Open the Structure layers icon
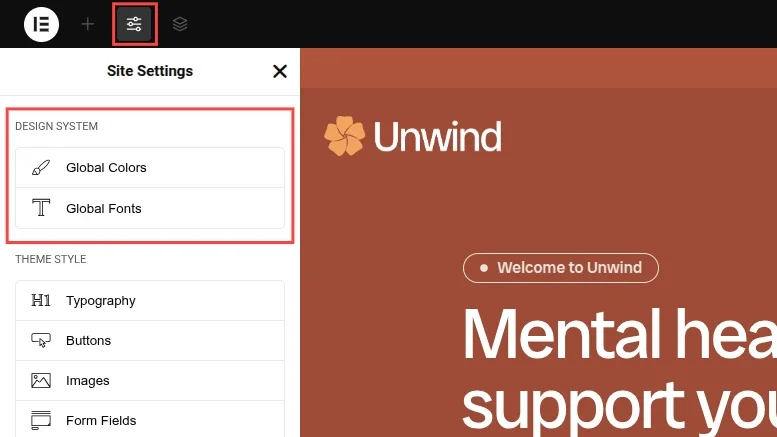This screenshot has width=777, height=437. click(180, 24)
